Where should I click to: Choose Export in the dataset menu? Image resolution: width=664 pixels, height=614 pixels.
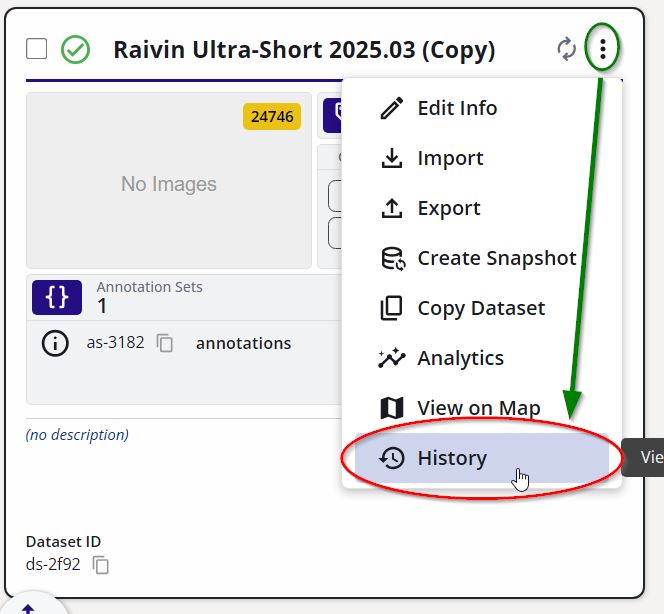481,208
